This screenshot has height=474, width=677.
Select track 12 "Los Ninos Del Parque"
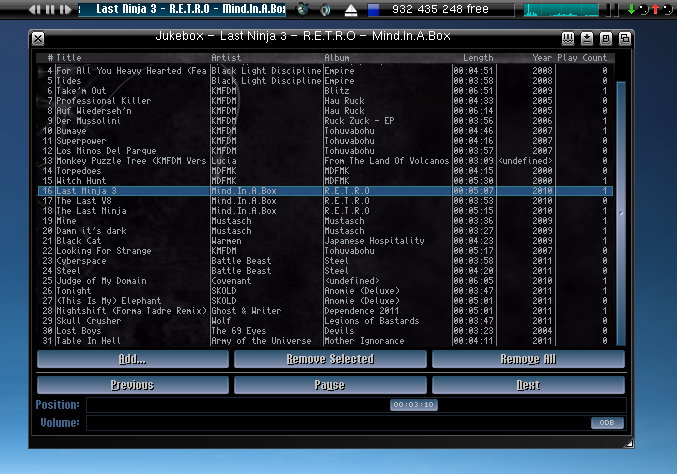pos(325,151)
